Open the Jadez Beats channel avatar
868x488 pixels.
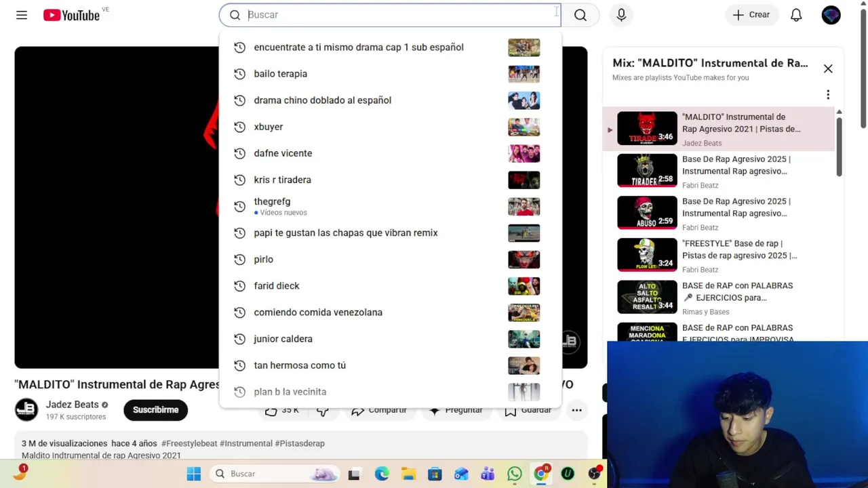(x=26, y=409)
